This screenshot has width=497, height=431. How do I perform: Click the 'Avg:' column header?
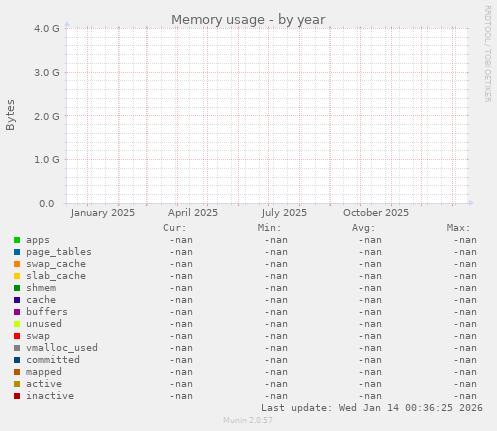[x=363, y=228]
